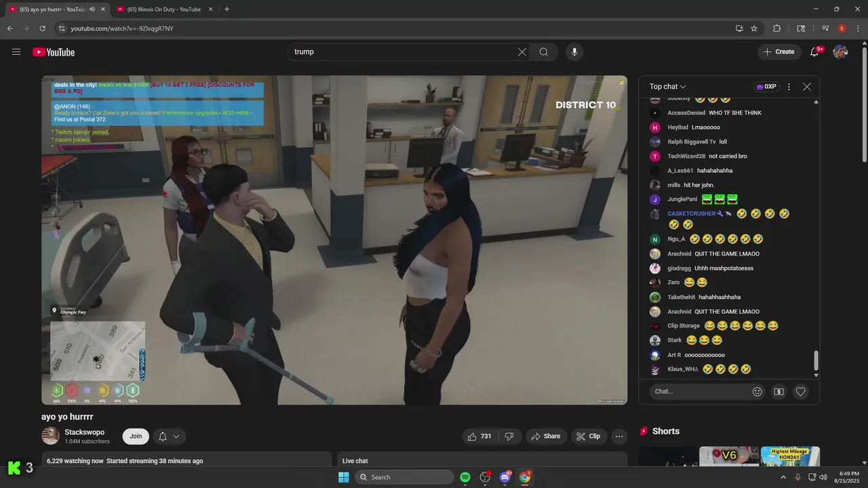View site information icon

pos(61,28)
